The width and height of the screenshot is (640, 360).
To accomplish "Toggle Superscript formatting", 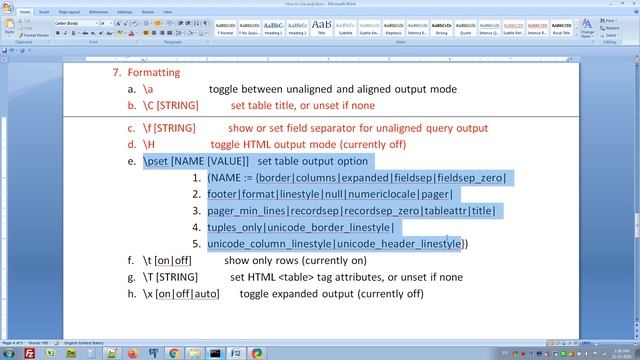I will coord(101,33).
